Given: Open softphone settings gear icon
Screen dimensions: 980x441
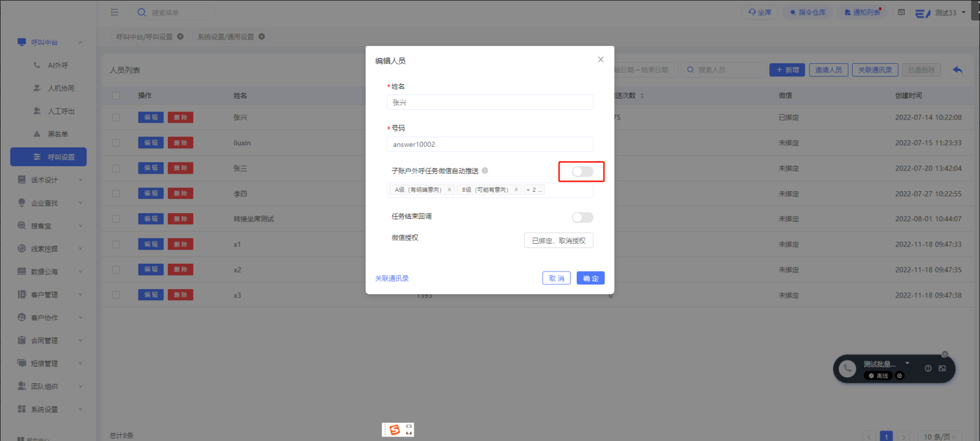Looking at the screenshot, I should [x=900, y=376].
